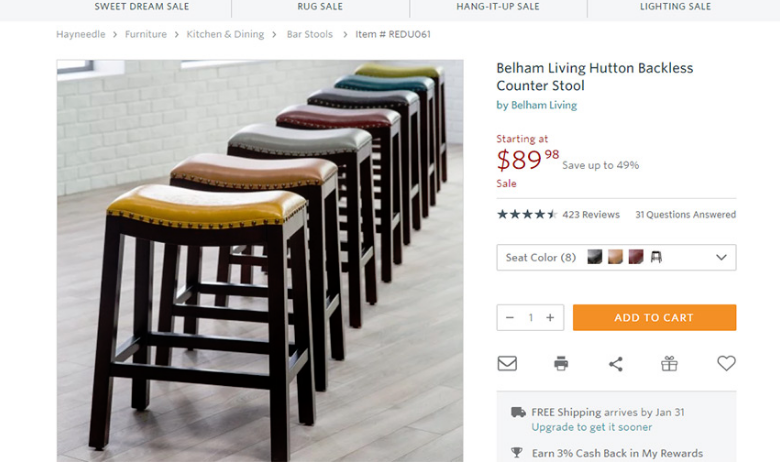Image resolution: width=780 pixels, height=475 pixels.
Task: Open the 423 Reviews link
Action: tap(591, 215)
